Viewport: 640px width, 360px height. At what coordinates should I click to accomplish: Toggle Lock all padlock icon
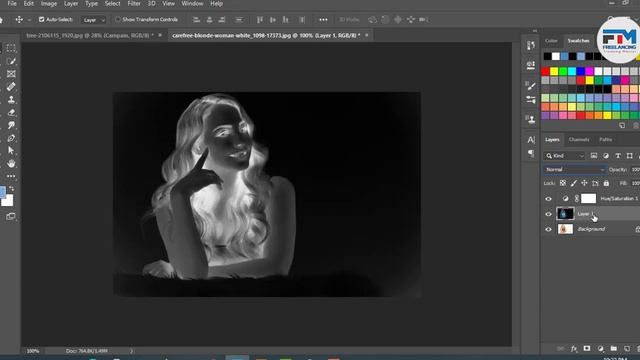pyautogui.click(x=606, y=183)
